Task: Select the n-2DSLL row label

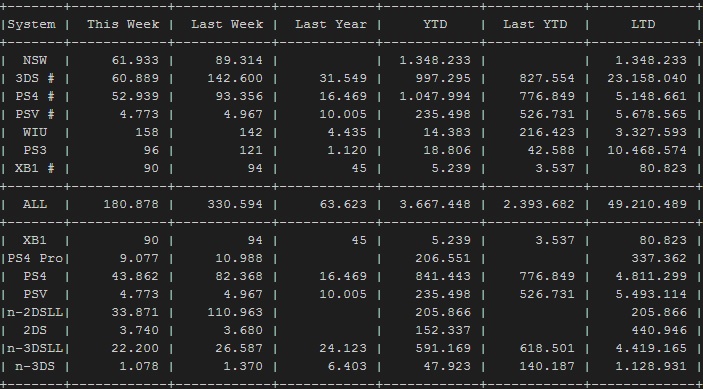Action: [x=35, y=312]
